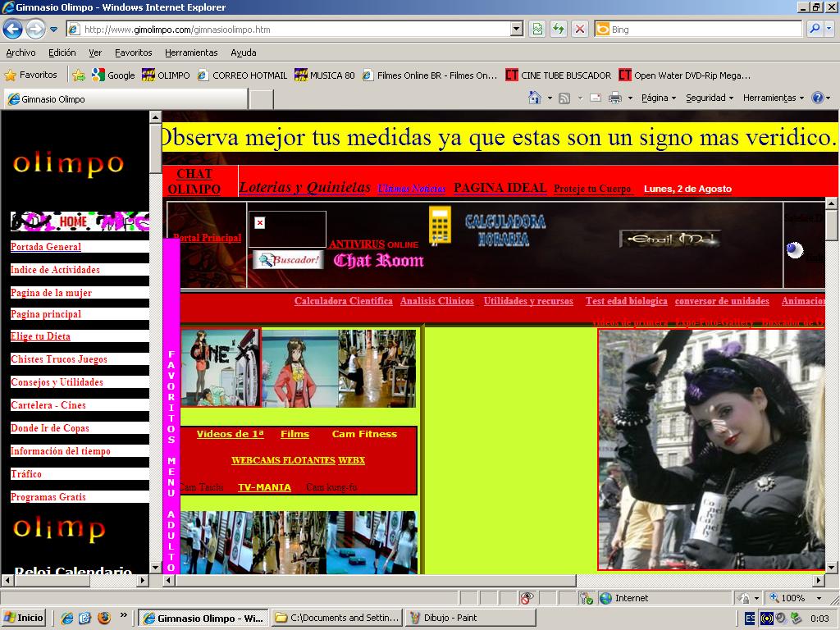Viewport: 840px width, 630px height.
Task: Open the Seguridad dropdown menu
Action: [x=710, y=98]
